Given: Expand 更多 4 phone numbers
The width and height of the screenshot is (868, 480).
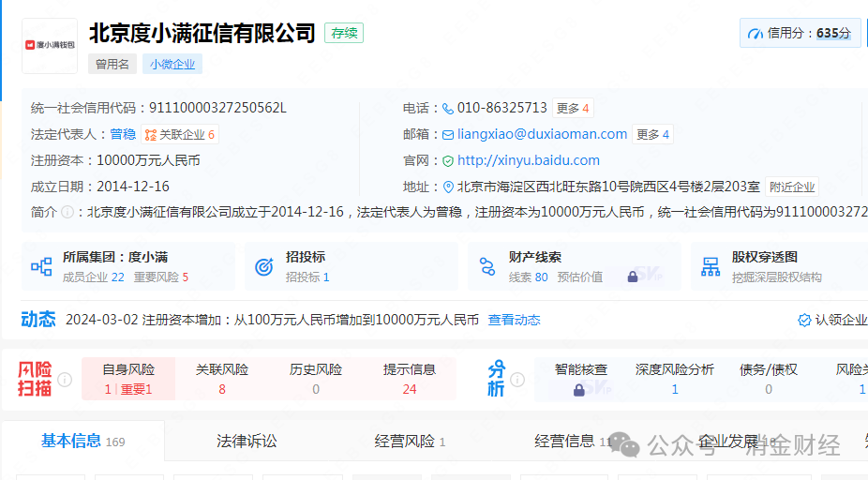Looking at the screenshot, I should pos(573,108).
